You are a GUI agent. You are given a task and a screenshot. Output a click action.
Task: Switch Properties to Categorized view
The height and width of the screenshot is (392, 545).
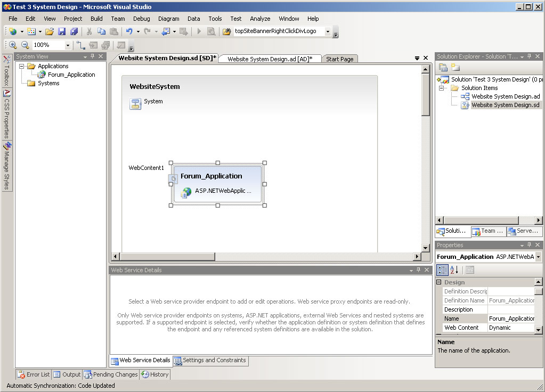[443, 269]
